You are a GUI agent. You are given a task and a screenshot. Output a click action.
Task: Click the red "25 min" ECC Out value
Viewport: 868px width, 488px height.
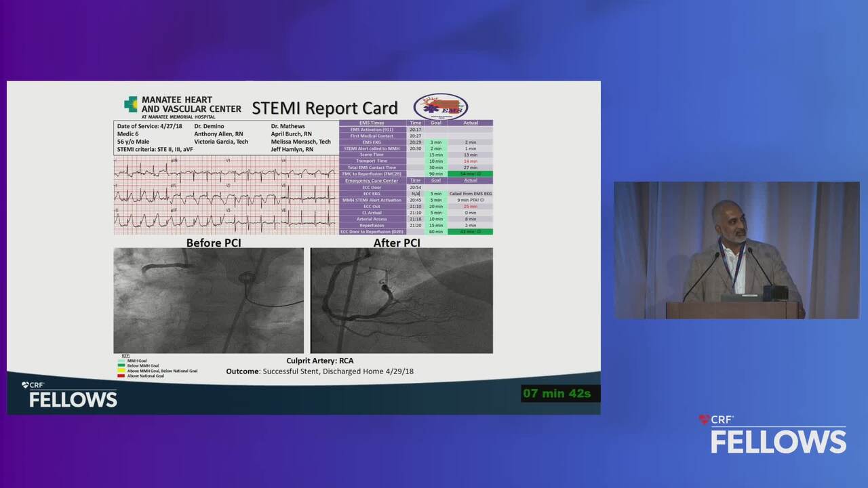tap(471, 207)
